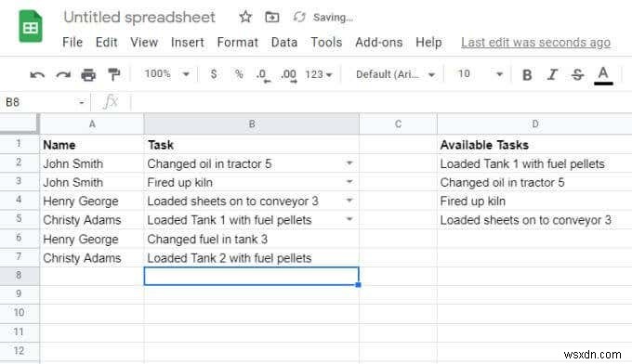Viewport: 632px width, 364px height.
Task: Toggle strikethrough formatting
Action: click(x=577, y=75)
